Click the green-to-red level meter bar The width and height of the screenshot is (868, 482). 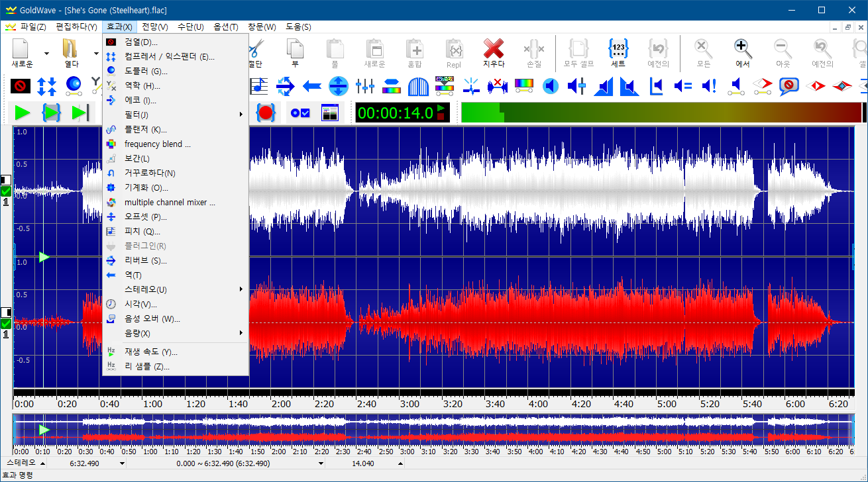tap(663, 113)
